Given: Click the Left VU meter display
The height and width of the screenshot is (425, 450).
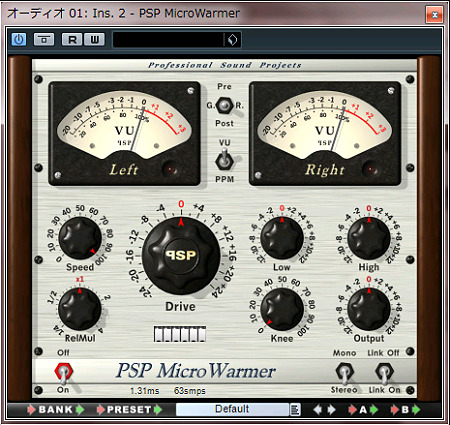Looking at the screenshot, I should [124, 133].
